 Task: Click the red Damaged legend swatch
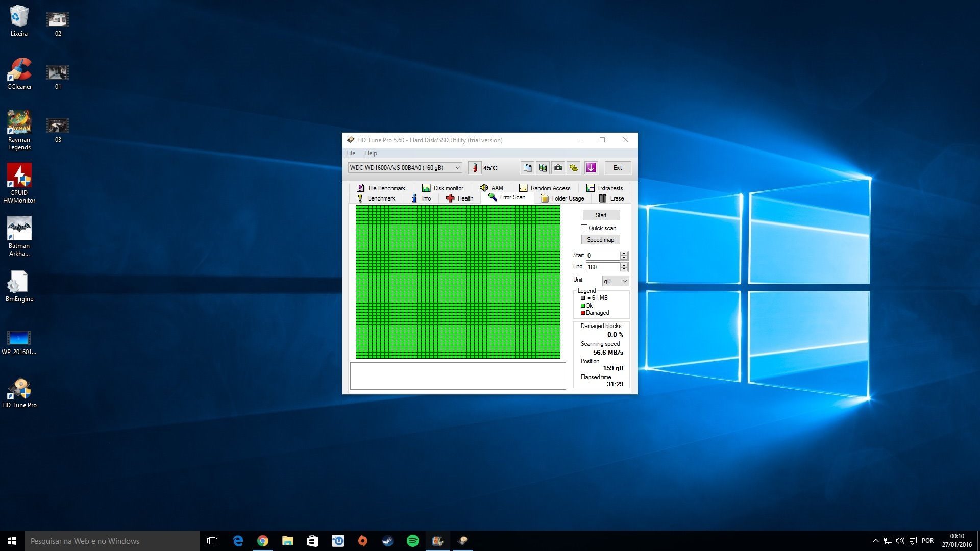[583, 313]
